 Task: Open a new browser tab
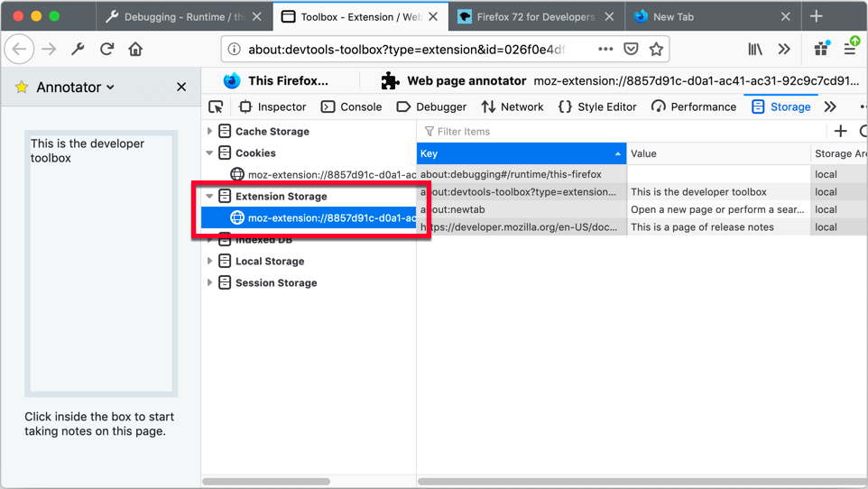point(816,16)
